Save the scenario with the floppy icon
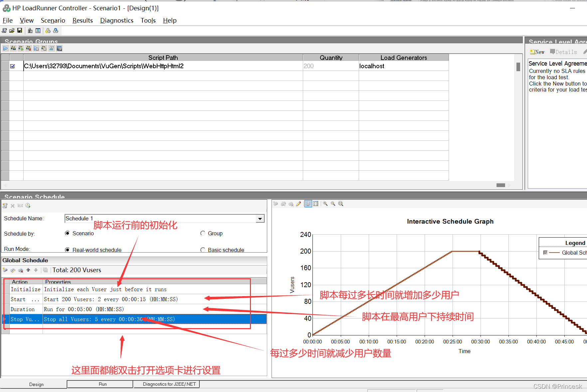Screen dimensions: 587x392 click(x=20, y=31)
